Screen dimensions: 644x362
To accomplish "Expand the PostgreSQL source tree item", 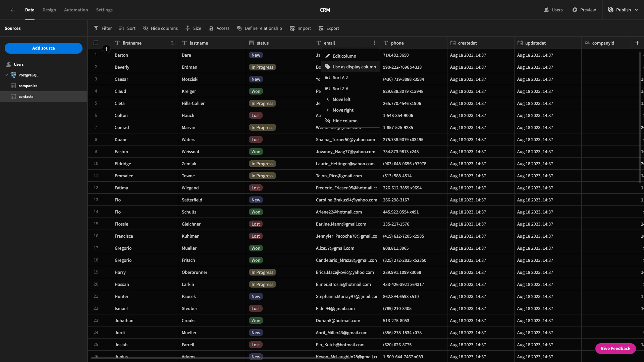I will [7, 75].
